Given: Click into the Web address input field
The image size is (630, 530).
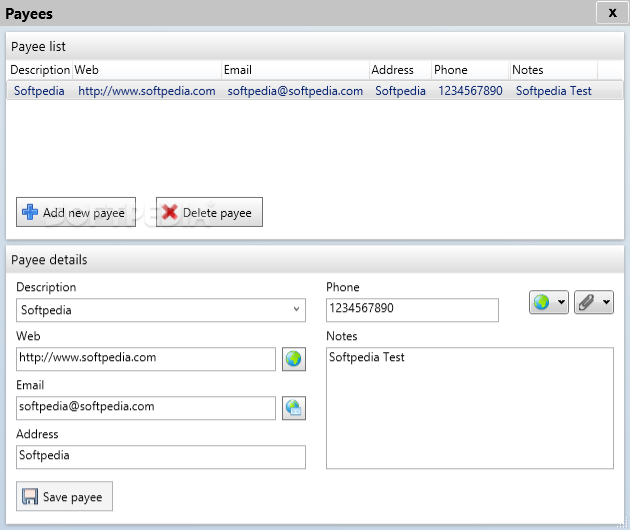Looking at the screenshot, I should coord(146,359).
